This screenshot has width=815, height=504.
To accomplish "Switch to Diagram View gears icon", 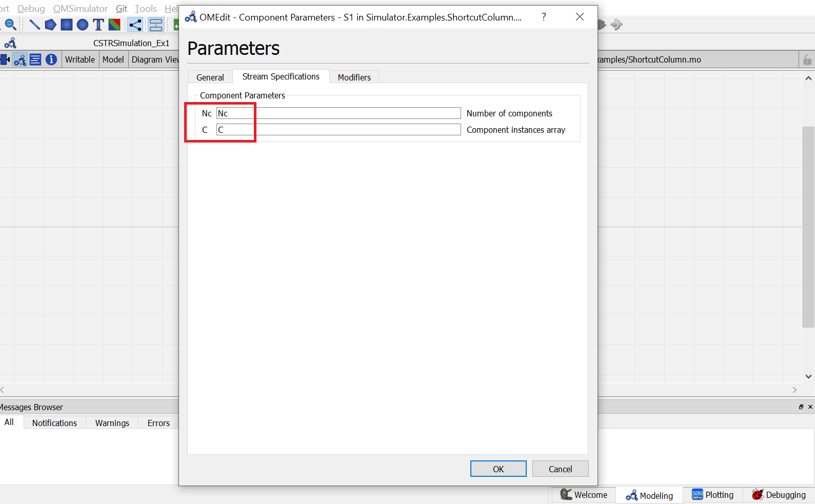I will (x=20, y=59).
